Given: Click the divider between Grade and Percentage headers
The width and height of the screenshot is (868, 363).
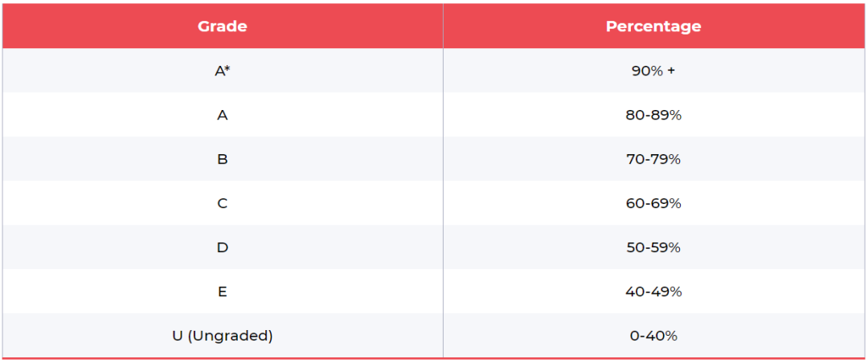Looking at the screenshot, I should pos(443,27).
